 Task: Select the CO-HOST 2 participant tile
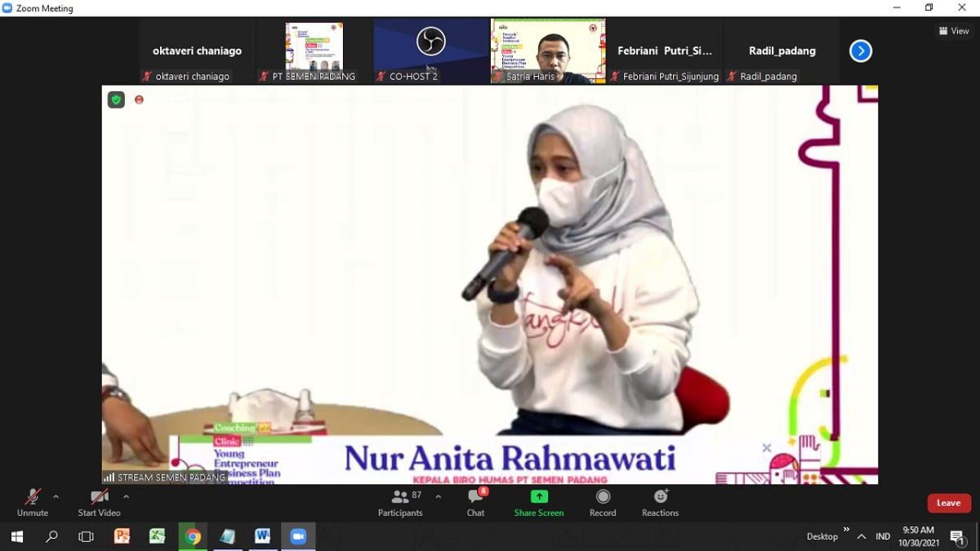click(x=430, y=51)
